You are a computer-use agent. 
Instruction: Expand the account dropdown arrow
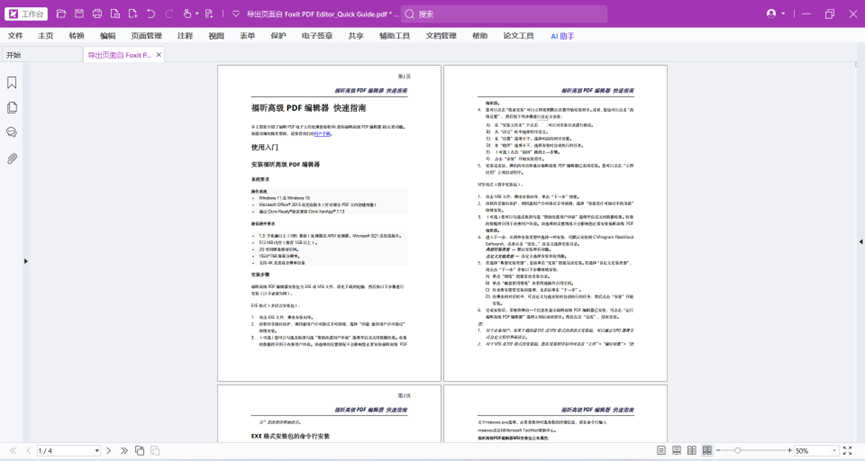783,14
